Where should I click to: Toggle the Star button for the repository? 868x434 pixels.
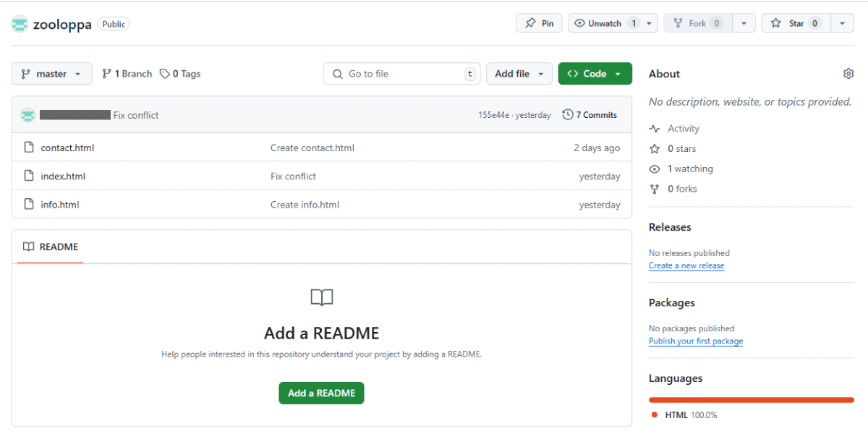(796, 23)
